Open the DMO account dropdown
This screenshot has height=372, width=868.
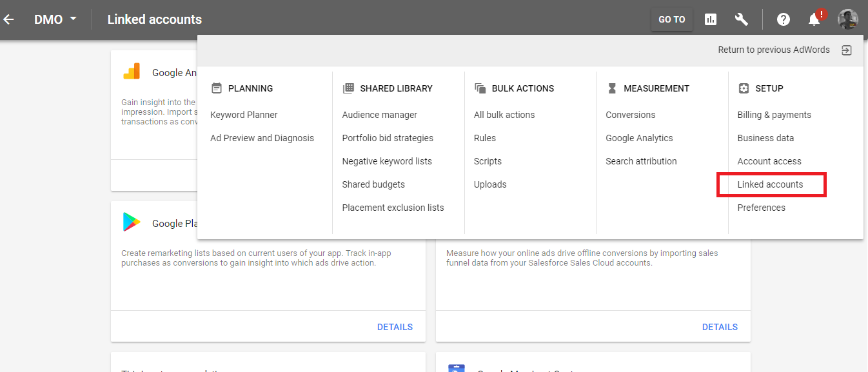[55, 19]
